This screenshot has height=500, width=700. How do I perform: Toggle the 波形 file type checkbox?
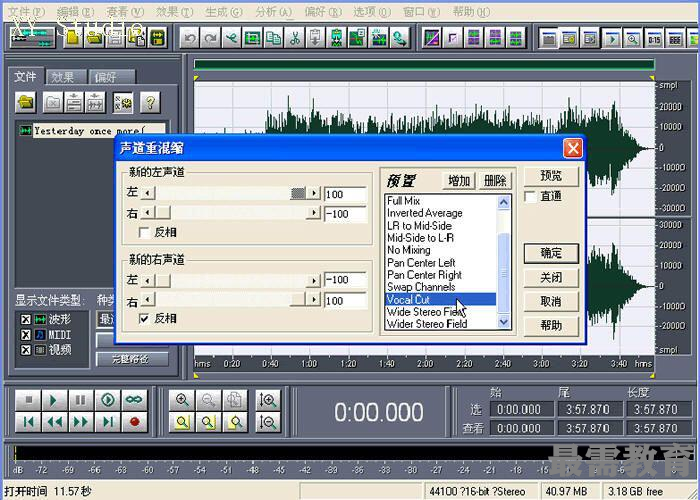click(25, 319)
